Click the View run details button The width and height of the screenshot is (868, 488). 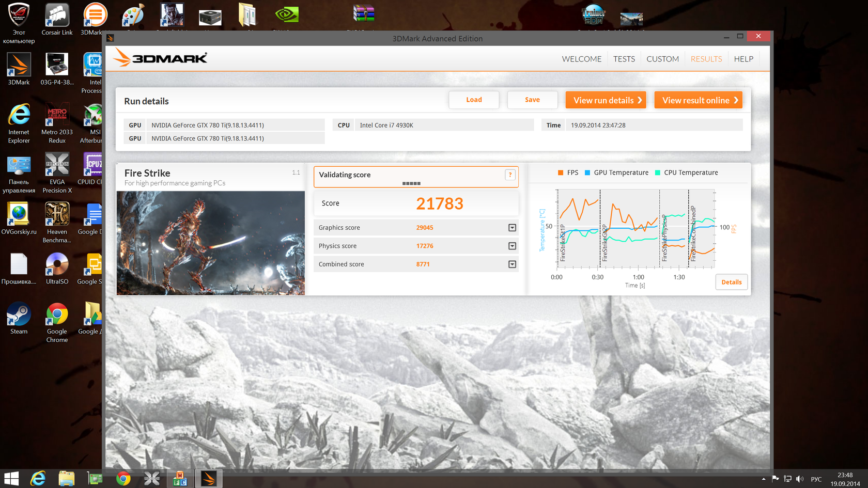[x=606, y=100]
